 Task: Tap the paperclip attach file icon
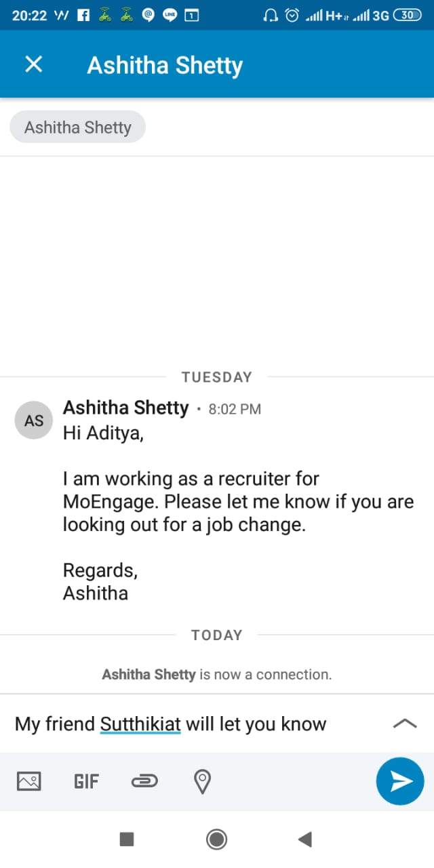[144, 782]
